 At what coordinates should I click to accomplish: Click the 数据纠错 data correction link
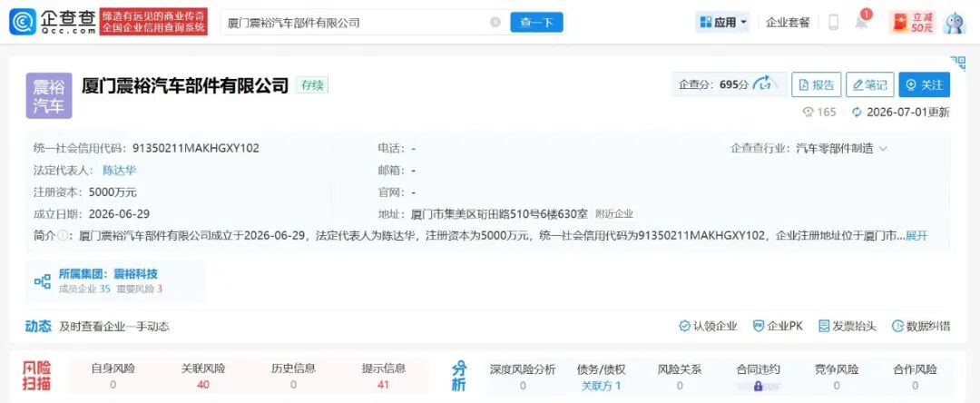(x=921, y=326)
